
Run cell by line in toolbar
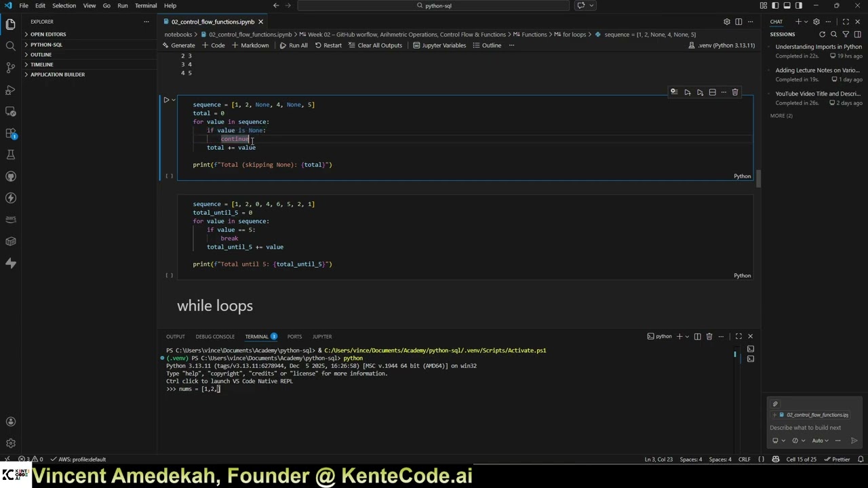(674, 92)
